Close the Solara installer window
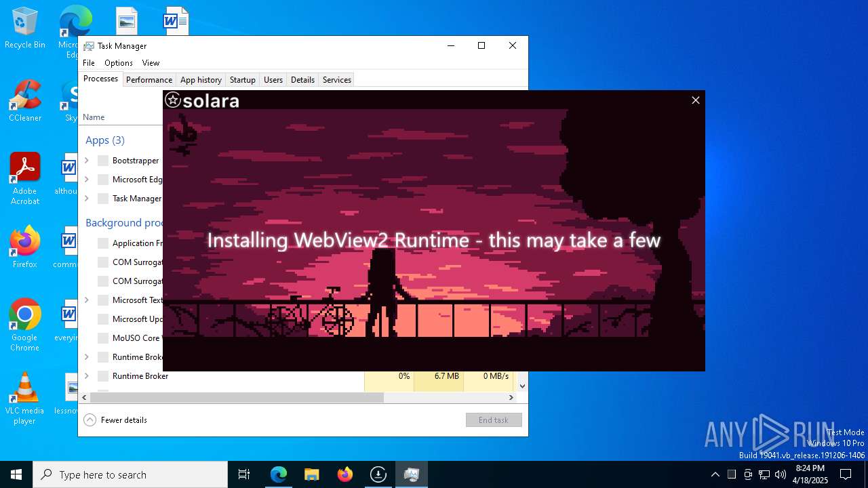This screenshot has height=488, width=868. pos(695,100)
